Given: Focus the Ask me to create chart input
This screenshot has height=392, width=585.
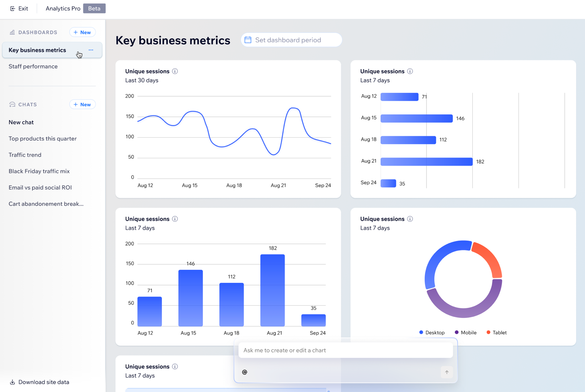Looking at the screenshot, I should tap(346, 350).
